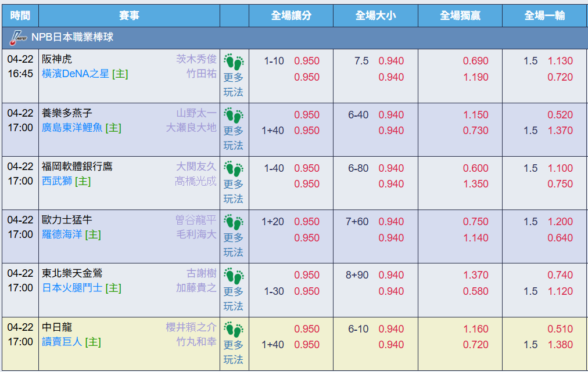Click the NPB league logo icon

(19, 38)
